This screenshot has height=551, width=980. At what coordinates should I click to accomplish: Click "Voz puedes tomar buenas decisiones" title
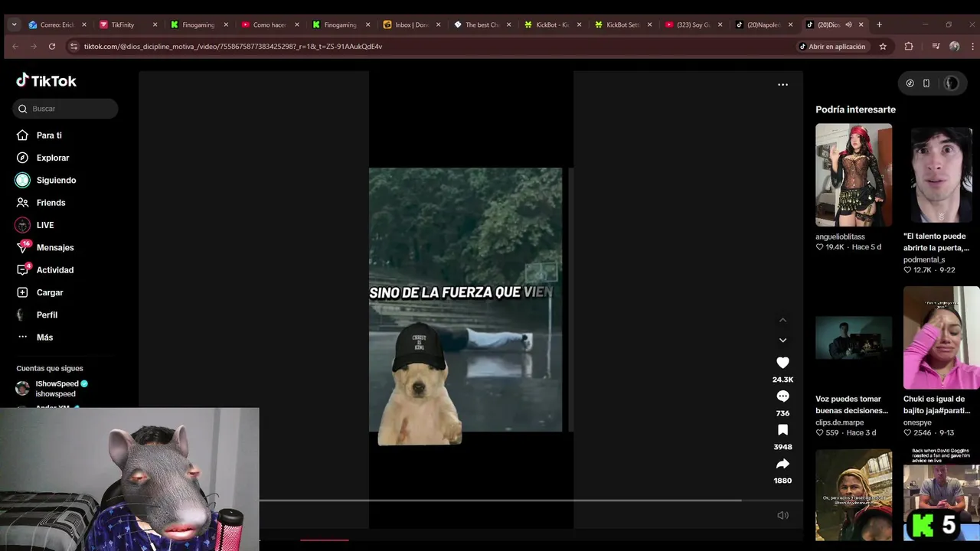[x=851, y=405]
